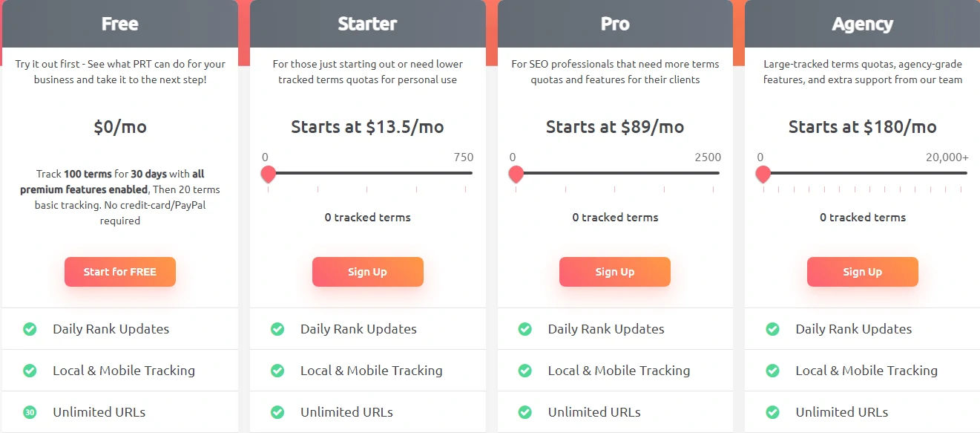Screen dimensions: 980x433
Task: Click the checkmark beside Local & Mobile Tracking under Pro
Action: click(525, 370)
